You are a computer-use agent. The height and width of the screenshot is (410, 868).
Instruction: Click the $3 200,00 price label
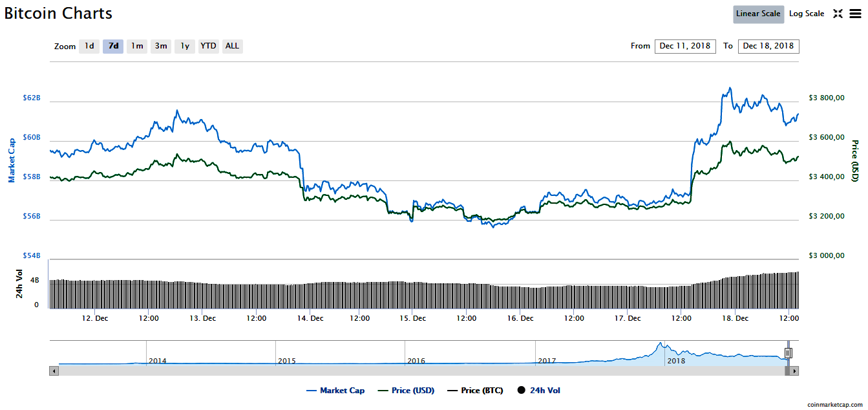pyautogui.click(x=827, y=217)
